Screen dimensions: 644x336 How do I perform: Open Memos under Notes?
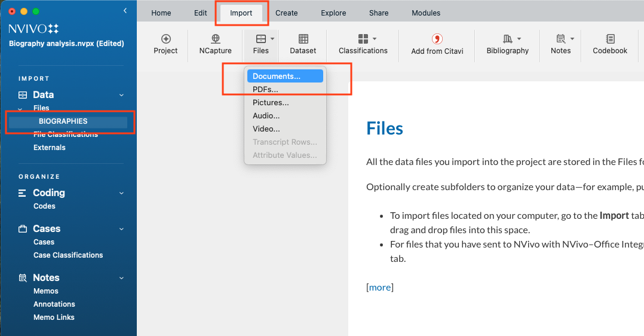point(46,291)
